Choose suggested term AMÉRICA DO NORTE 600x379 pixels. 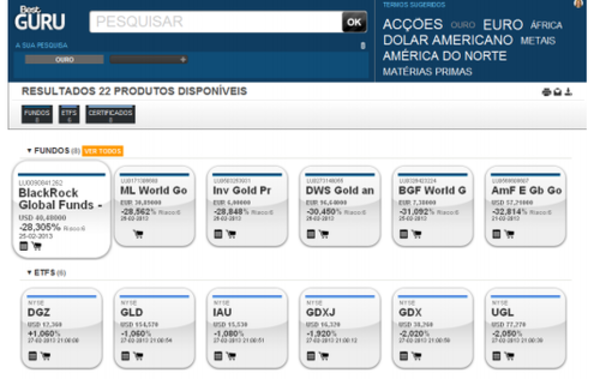point(445,56)
